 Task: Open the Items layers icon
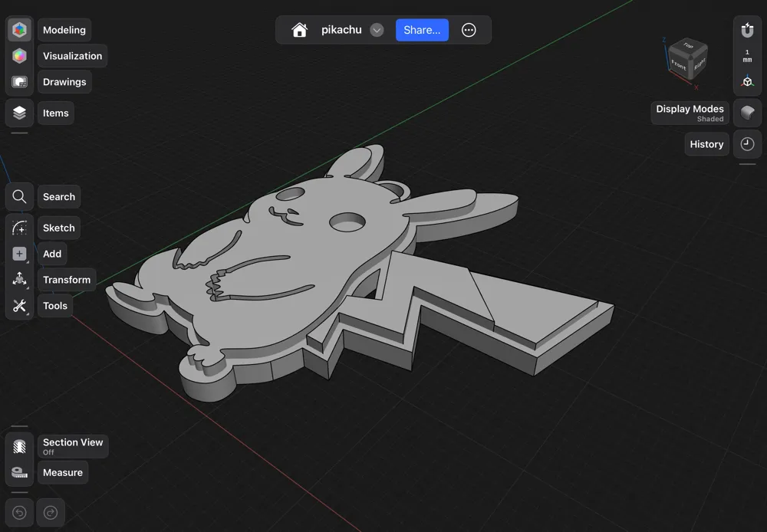(19, 112)
